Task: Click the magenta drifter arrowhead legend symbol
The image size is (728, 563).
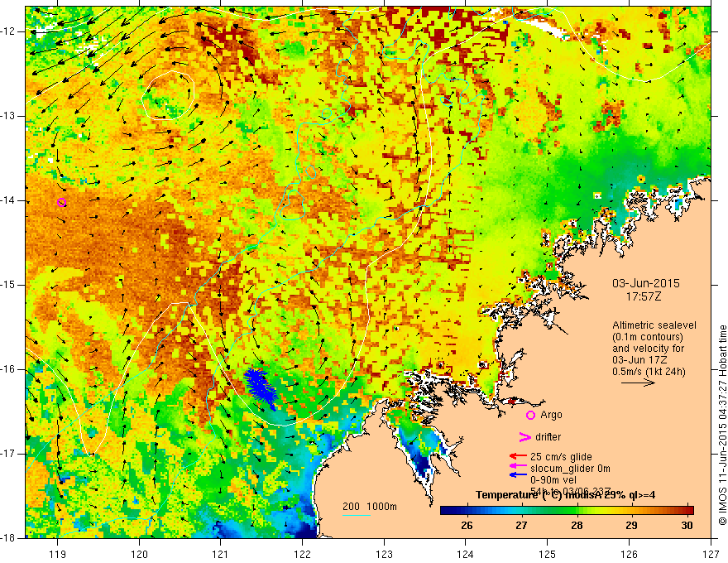Action: [x=524, y=436]
